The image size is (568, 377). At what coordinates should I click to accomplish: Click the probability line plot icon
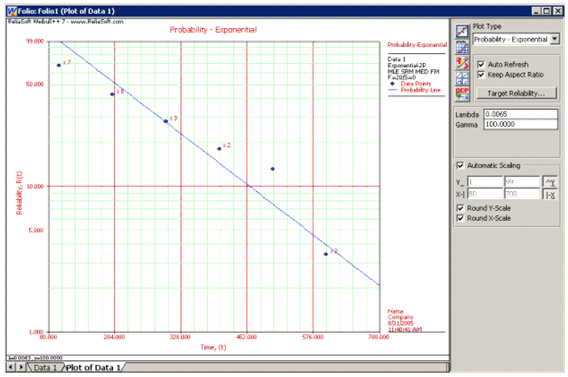(x=462, y=31)
